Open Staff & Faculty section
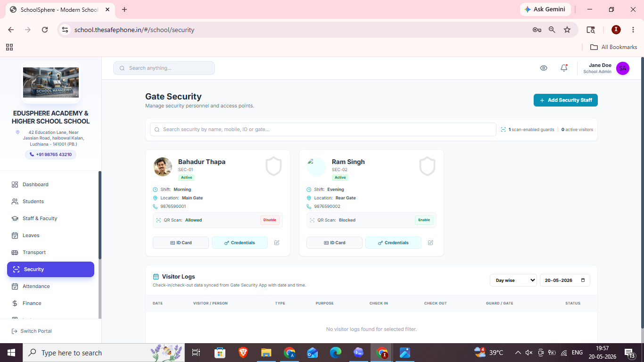Screen dimensions: 644x362 pyautogui.click(x=50, y=218)
